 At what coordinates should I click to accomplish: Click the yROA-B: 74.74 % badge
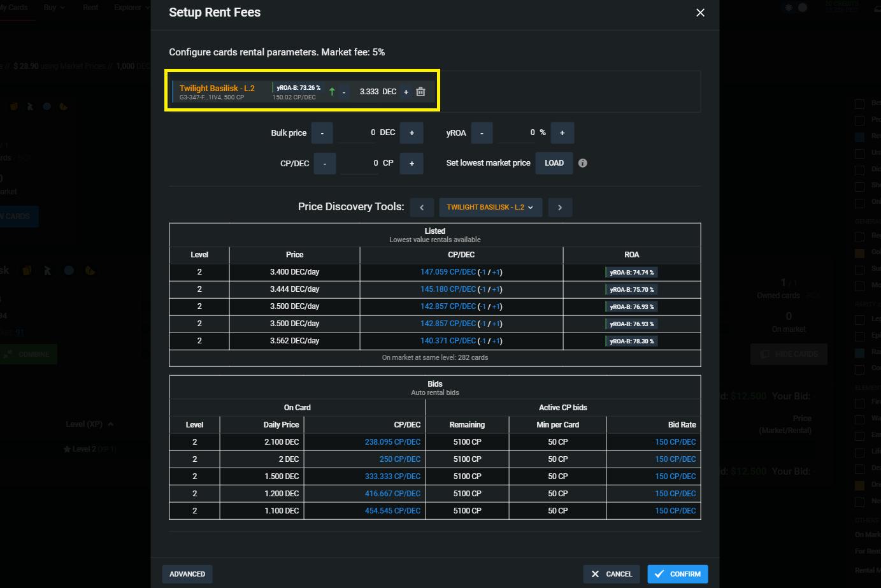631,273
